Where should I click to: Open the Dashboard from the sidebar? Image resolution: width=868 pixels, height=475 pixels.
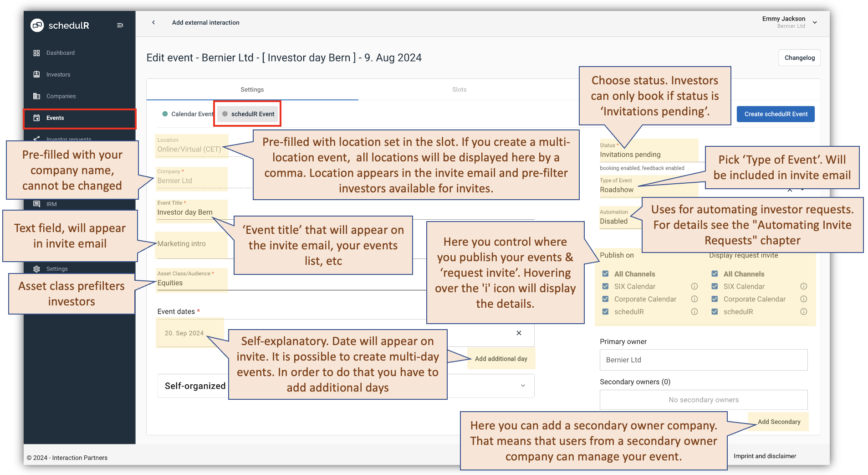pyautogui.click(x=60, y=52)
